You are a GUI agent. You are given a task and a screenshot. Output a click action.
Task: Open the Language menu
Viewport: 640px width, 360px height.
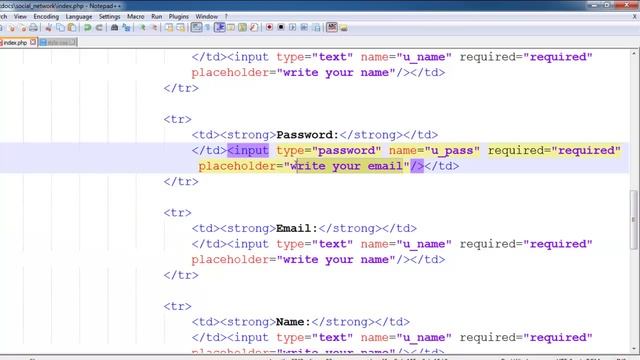(79, 17)
